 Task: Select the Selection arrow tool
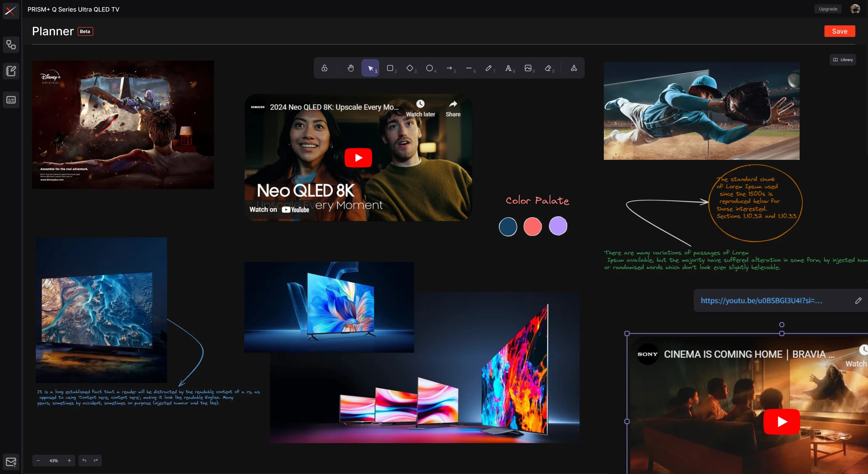click(370, 68)
